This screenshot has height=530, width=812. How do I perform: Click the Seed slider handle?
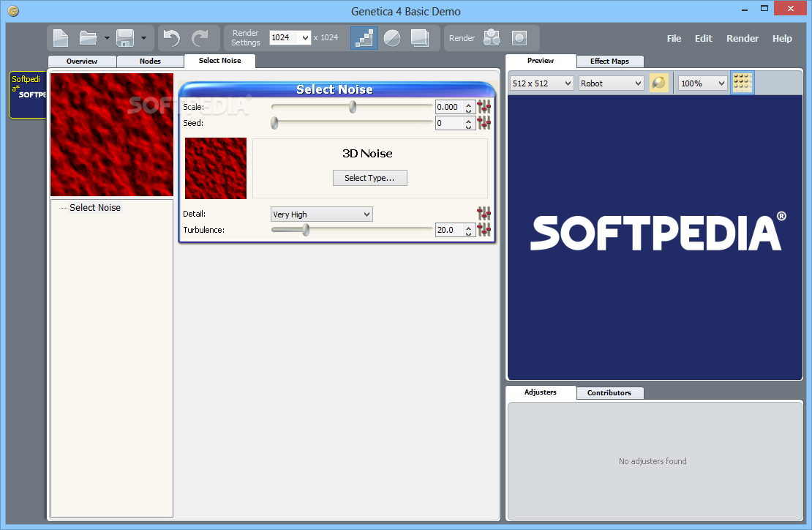point(274,123)
